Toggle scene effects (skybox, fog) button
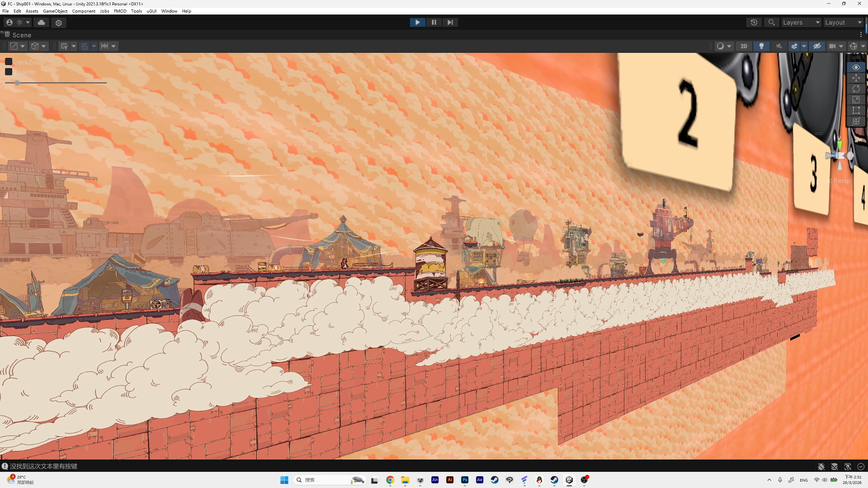Image resolution: width=868 pixels, height=488 pixels. pos(794,46)
